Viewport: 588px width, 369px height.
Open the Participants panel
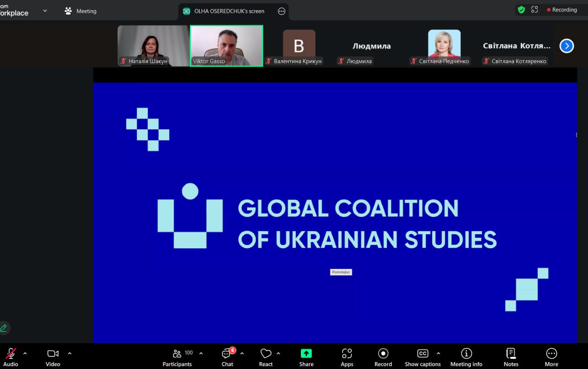(x=177, y=357)
